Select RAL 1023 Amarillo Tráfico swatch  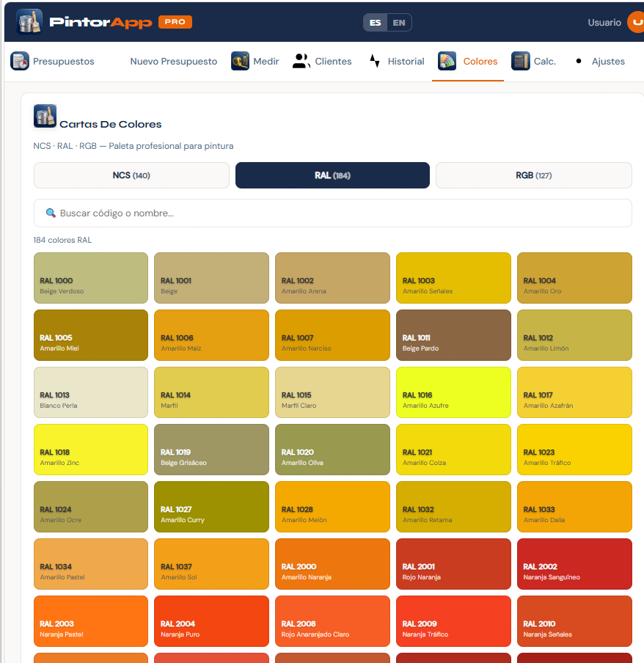click(574, 450)
